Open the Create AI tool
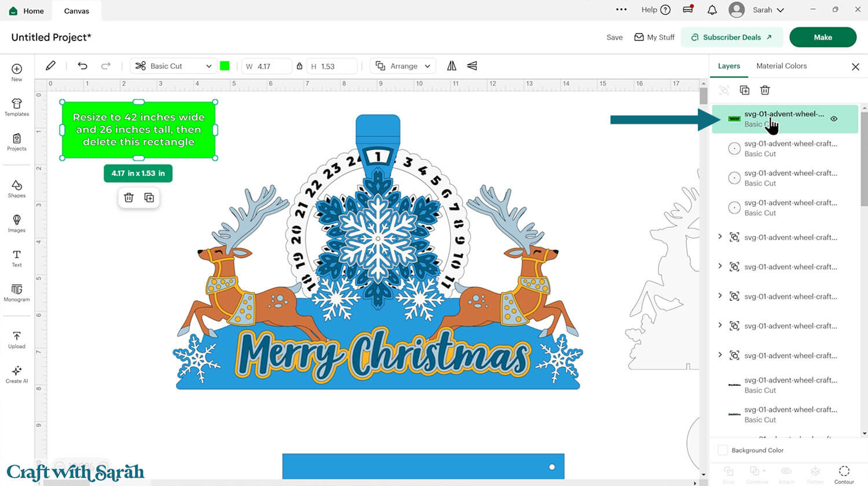Viewport: 868px width, 486px height. point(17,374)
